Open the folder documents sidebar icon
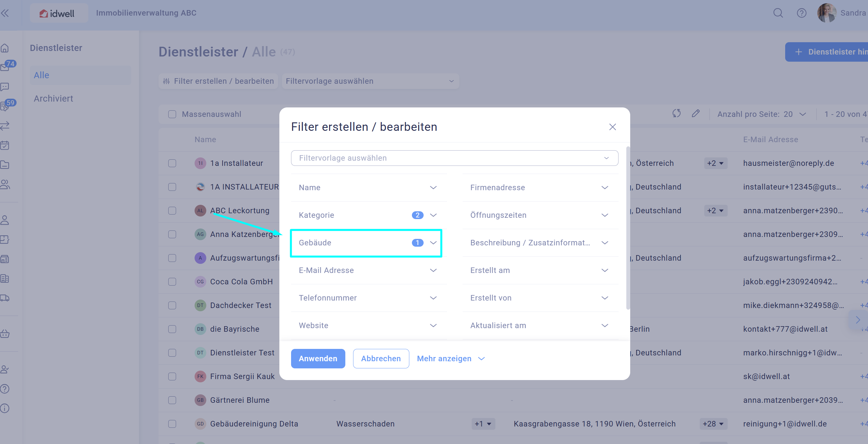The width and height of the screenshot is (868, 444). (x=5, y=165)
